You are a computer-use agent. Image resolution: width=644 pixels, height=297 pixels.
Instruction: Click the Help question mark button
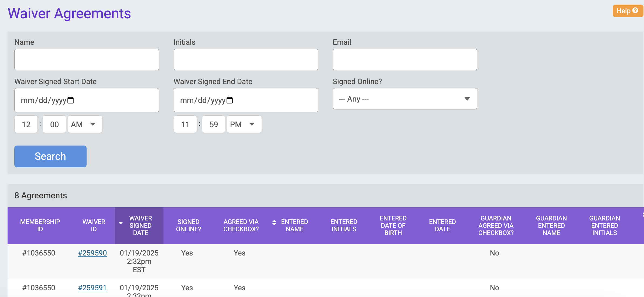coord(627,11)
